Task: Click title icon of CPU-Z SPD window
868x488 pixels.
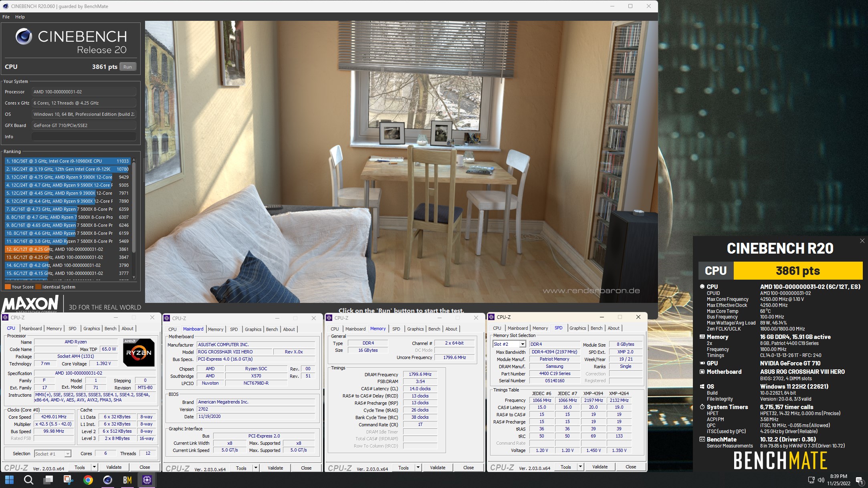Action: click(491, 317)
